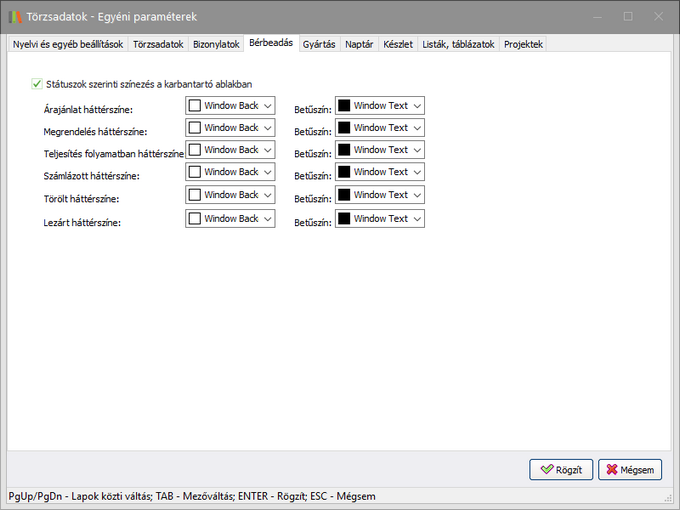Select the Projektek tab
The height and width of the screenshot is (510, 680).
click(x=523, y=44)
